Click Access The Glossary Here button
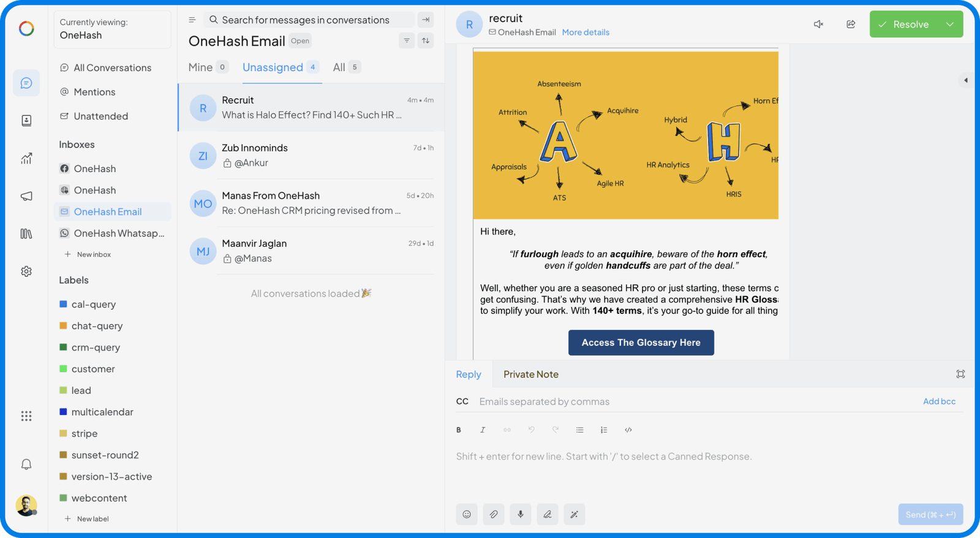 click(641, 343)
